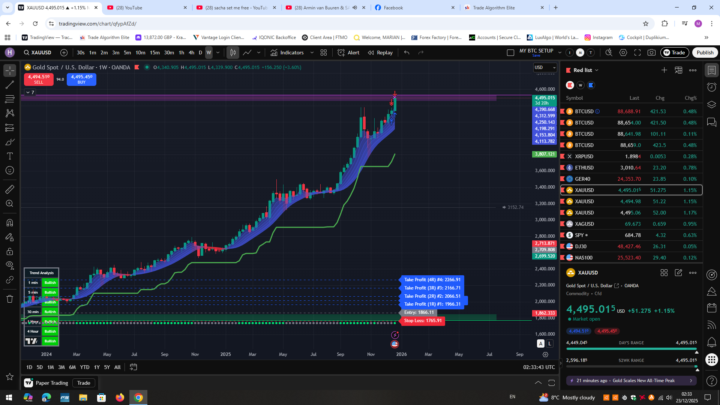Screen dimensions: 720x405
Task: Collapse the bottom Paper Trading panel
Action: (x=538, y=382)
